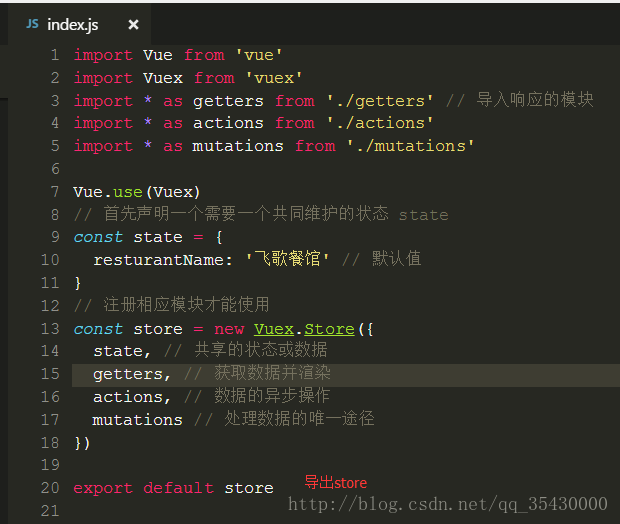
Task: Click the blog.csdn.net watermark URL
Action: click(x=447, y=504)
